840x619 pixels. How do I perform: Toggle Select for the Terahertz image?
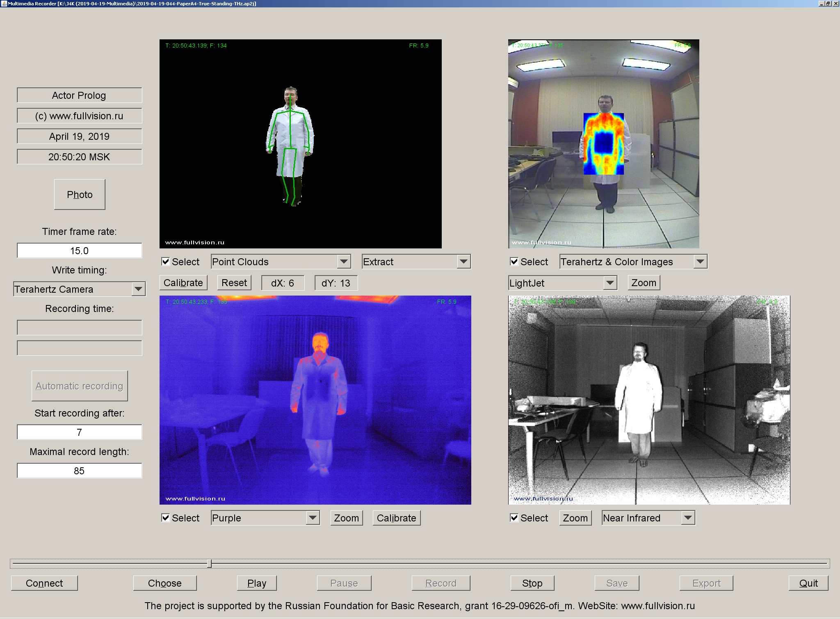pyautogui.click(x=514, y=261)
